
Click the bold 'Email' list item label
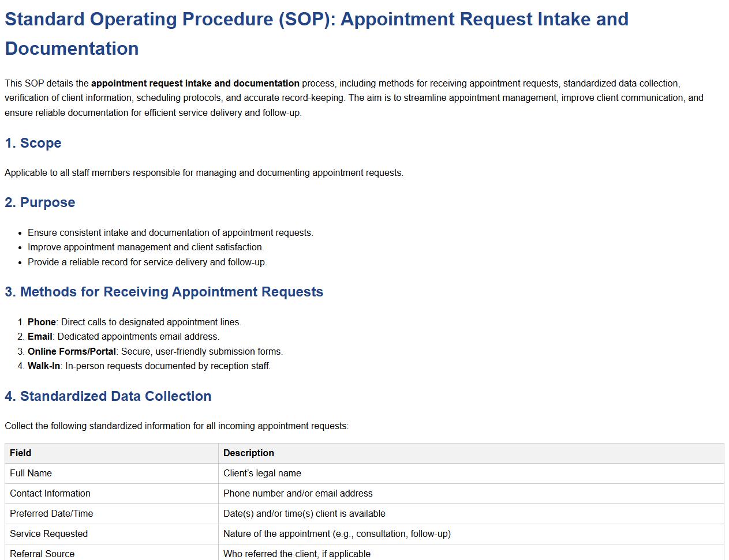(40, 336)
